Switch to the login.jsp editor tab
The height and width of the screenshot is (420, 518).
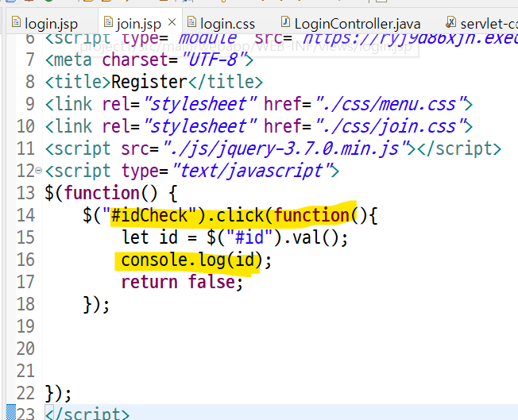tap(44, 24)
